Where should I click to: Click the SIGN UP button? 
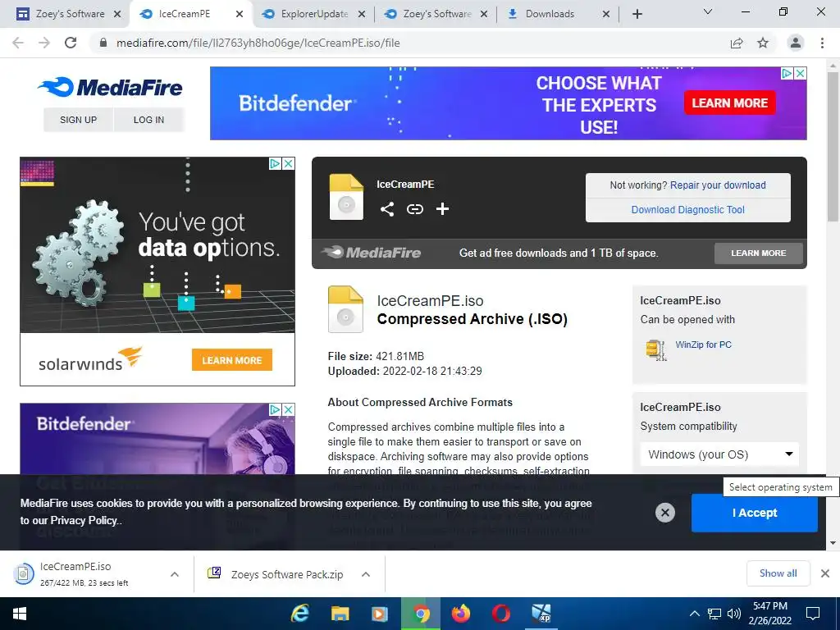pos(78,120)
